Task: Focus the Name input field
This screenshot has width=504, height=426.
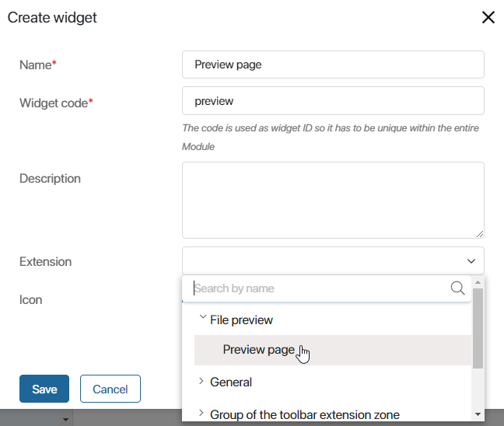Action: [x=333, y=65]
